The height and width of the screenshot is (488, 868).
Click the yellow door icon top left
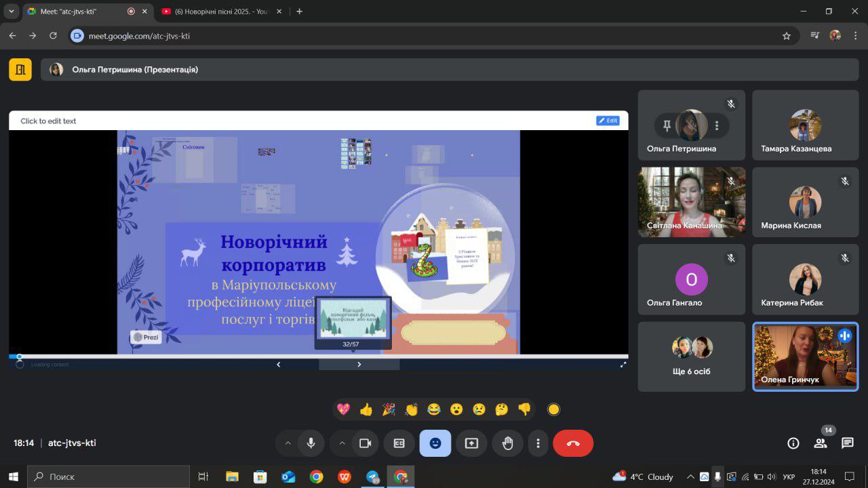point(20,69)
